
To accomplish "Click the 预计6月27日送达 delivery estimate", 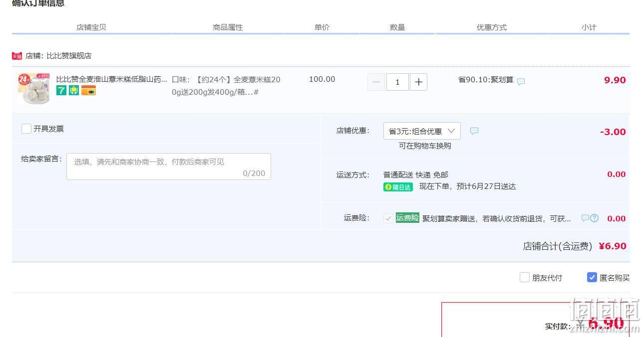I will (486, 186).
